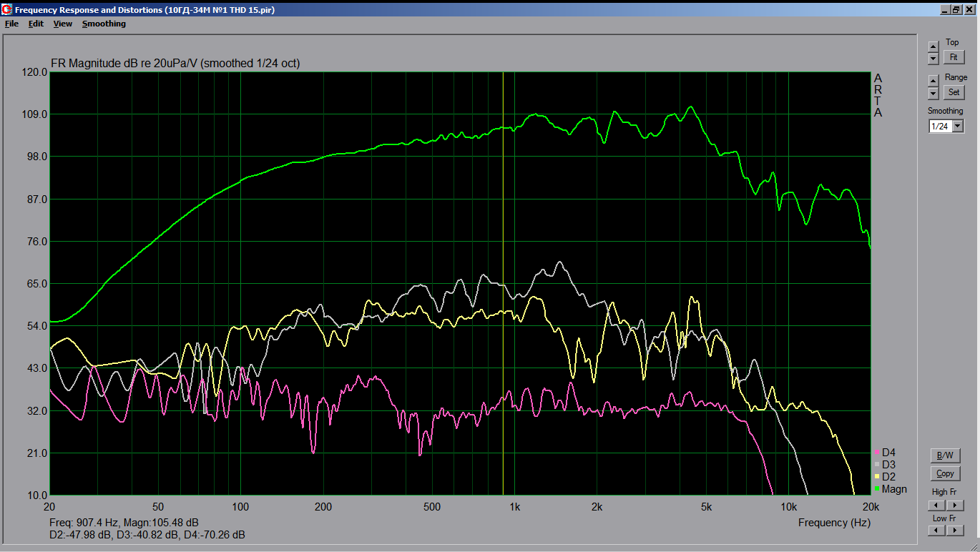Click the green Magn legend swatch
Image resolution: width=980 pixels, height=552 pixels.
click(877, 489)
